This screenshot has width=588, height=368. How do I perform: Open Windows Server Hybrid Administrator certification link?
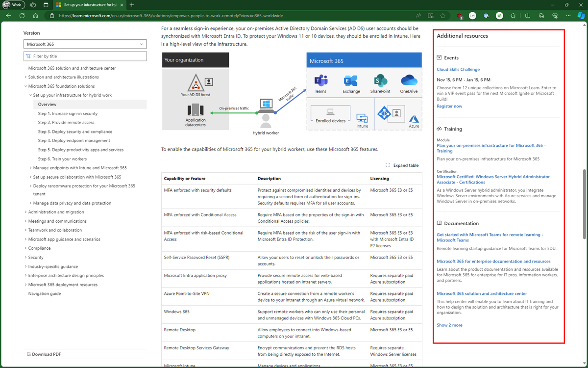493,179
